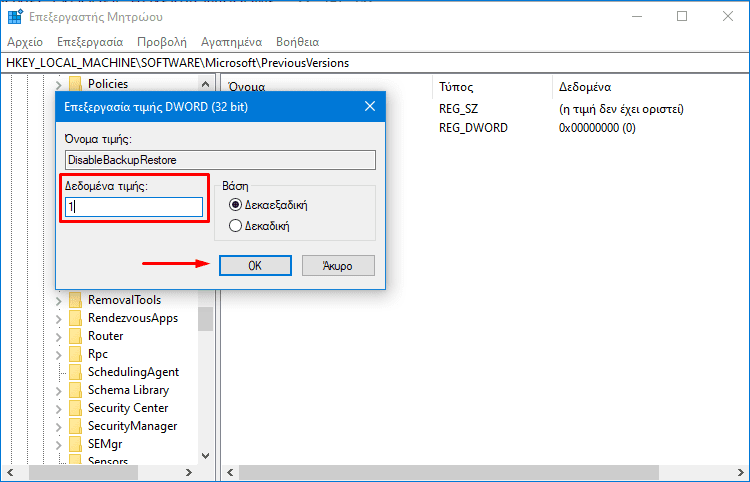Click the 0x00000000 (0) data cell
Screen dimensions: 750x482
(597, 128)
